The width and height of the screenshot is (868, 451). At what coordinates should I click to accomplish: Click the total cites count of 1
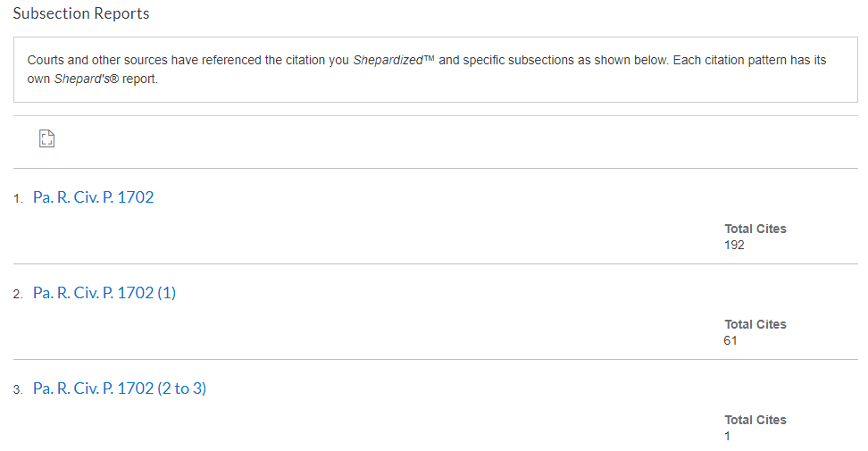[x=728, y=437]
